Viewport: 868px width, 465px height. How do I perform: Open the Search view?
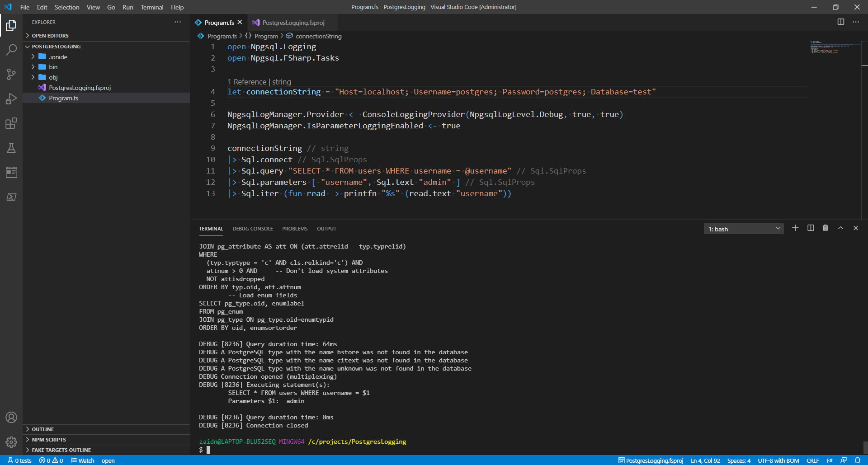11,50
